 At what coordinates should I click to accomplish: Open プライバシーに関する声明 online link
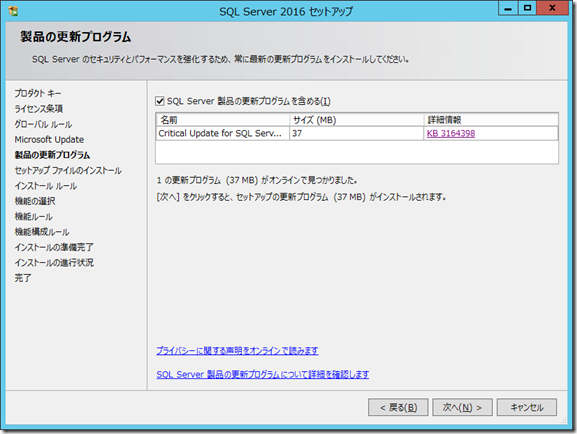pyautogui.click(x=237, y=350)
